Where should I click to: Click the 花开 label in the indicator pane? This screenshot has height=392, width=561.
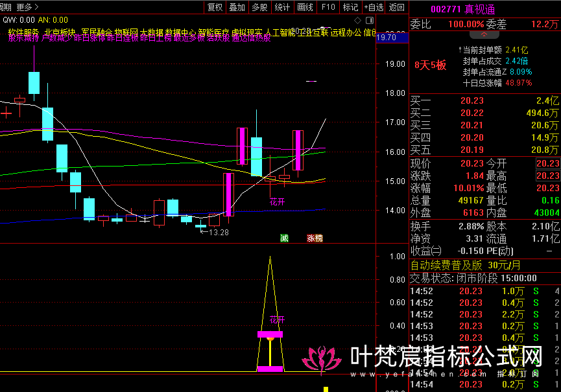(278, 319)
